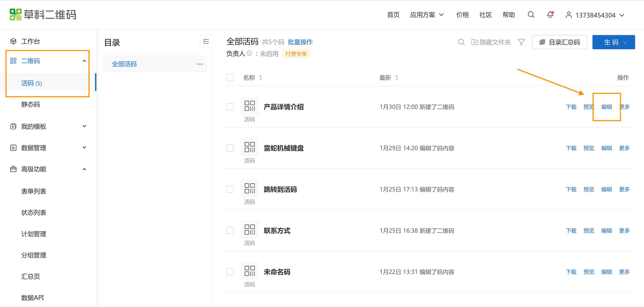Image resolution: width=644 pixels, height=307 pixels.
Task: Click the info icon next to 负责人
Action: pos(249,53)
